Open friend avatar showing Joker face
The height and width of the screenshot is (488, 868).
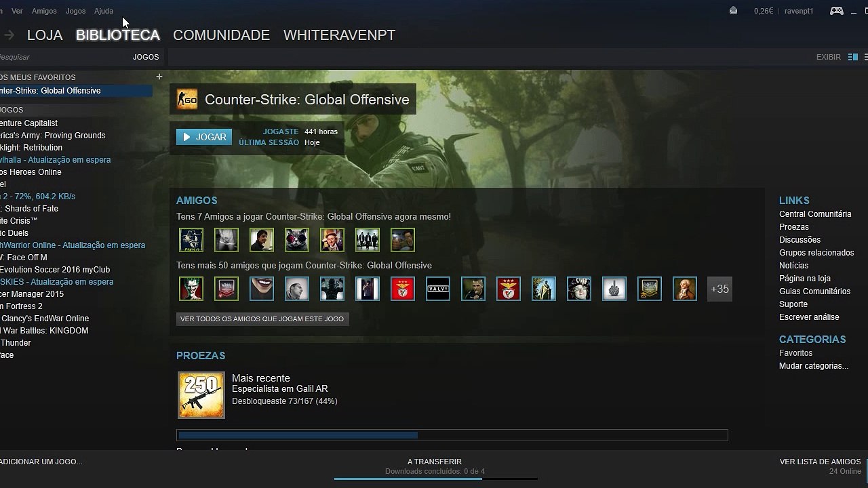tap(191, 289)
